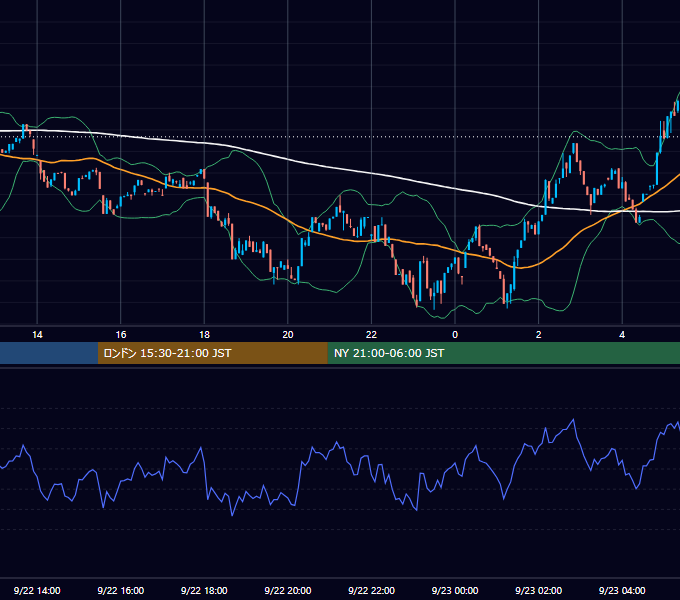Click the 9/22 20:00 date label
The width and height of the screenshot is (680, 600).
288,590
